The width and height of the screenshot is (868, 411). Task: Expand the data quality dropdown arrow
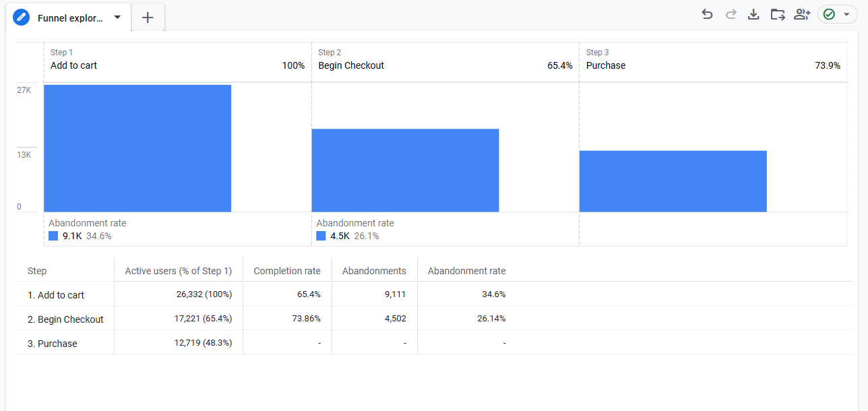point(846,14)
